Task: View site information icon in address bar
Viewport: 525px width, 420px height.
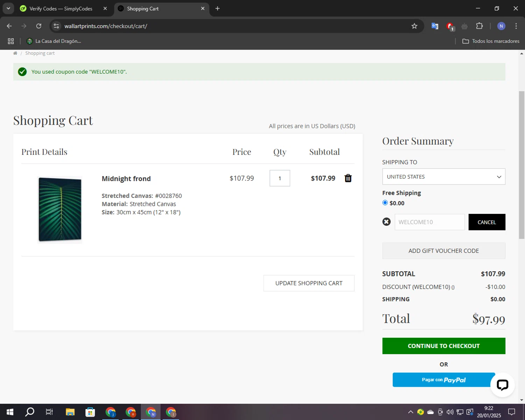Action: (56, 26)
